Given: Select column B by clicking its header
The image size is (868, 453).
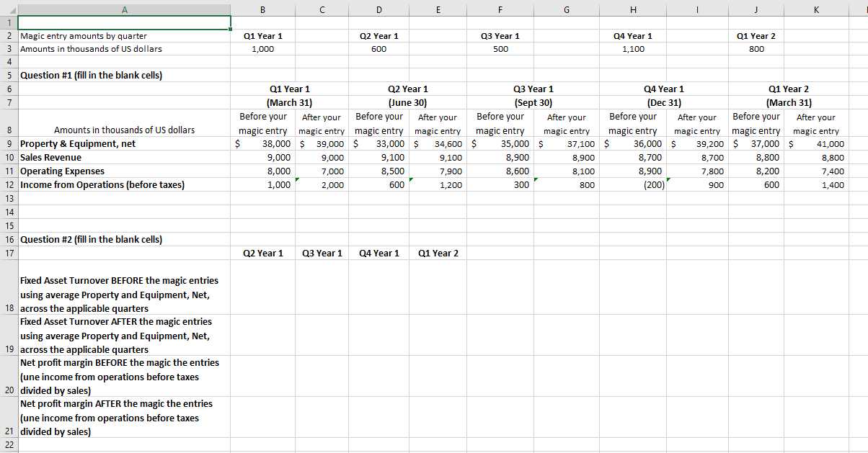Looking at the screenshot, I should 262,9.
